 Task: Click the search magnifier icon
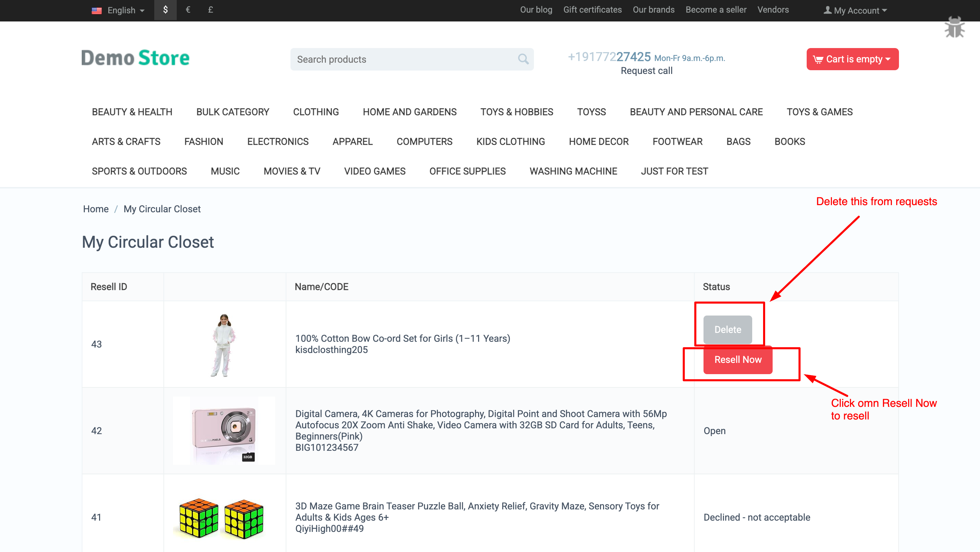point(523,59)
